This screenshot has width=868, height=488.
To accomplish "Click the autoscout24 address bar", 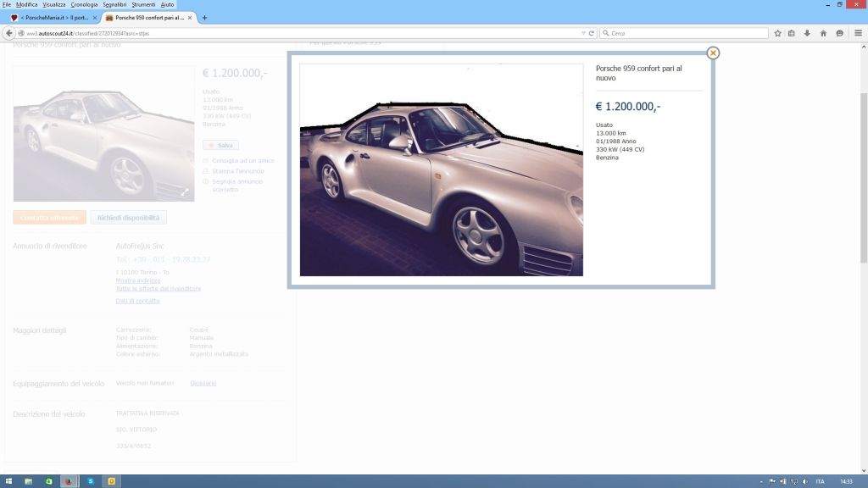I will pyautogui.click(x=304, y=33).
